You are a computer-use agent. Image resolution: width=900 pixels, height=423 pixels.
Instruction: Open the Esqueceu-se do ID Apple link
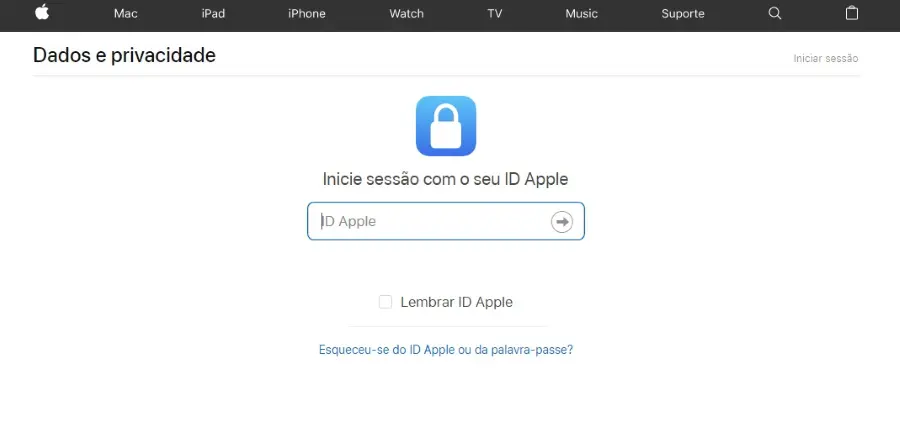(446, 350)
